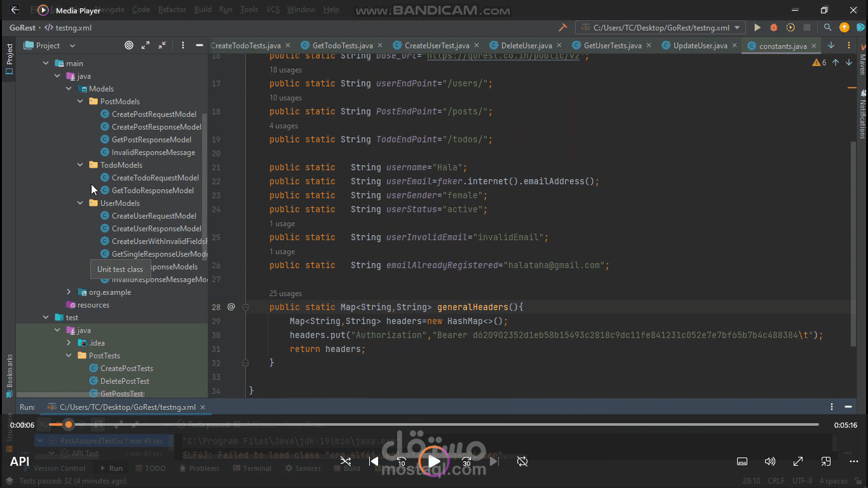Collapse the UserModels folder
The height and width of the screenshot is (488, 868).
pos(80,203)
